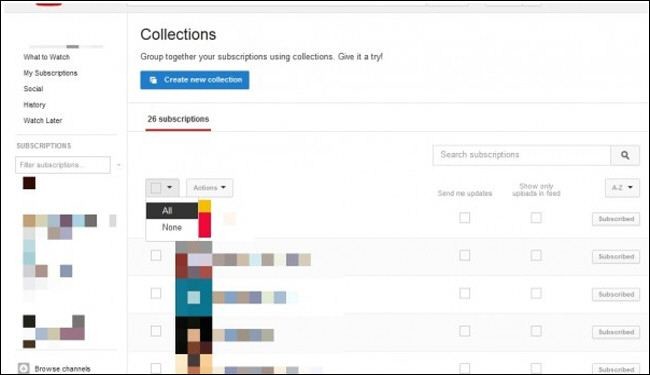650x375 pixels.
Task: Focus the Search subscriptions field
Action: coord(521,155)
